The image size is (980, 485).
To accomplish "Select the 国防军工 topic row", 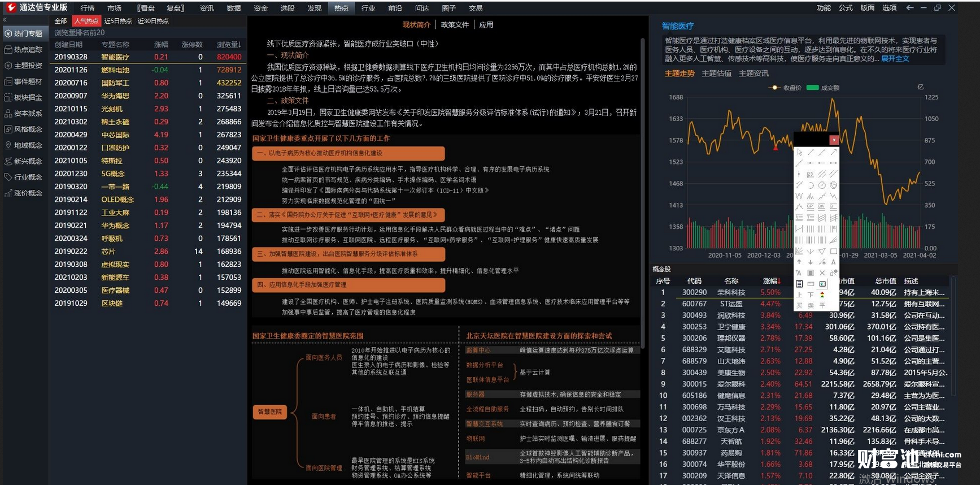I will (x=148, y=83).
